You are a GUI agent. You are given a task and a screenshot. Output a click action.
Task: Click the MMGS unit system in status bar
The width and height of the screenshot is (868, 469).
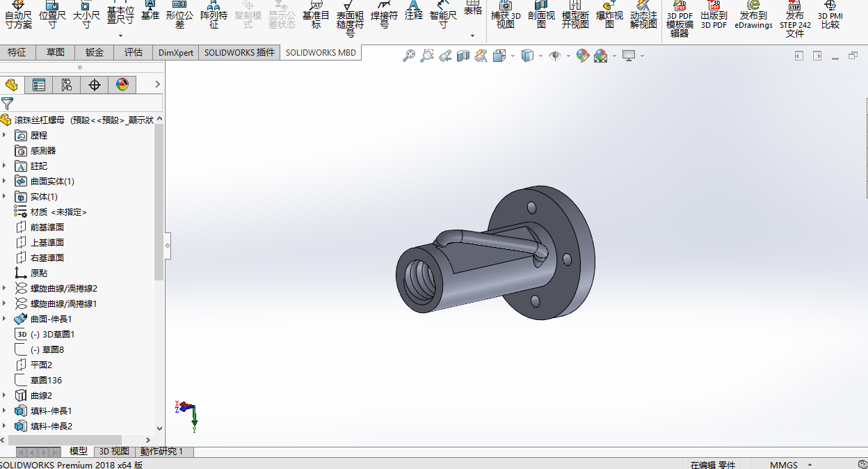pos(783,465)
